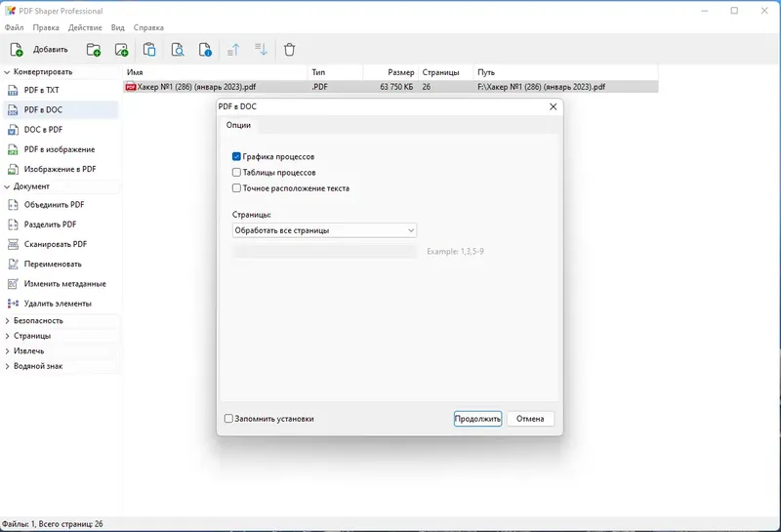Image resolution: width=781 pixels, height=532 pixels.
Task: Click the move up arrow icon
Action: coord(233,50)
